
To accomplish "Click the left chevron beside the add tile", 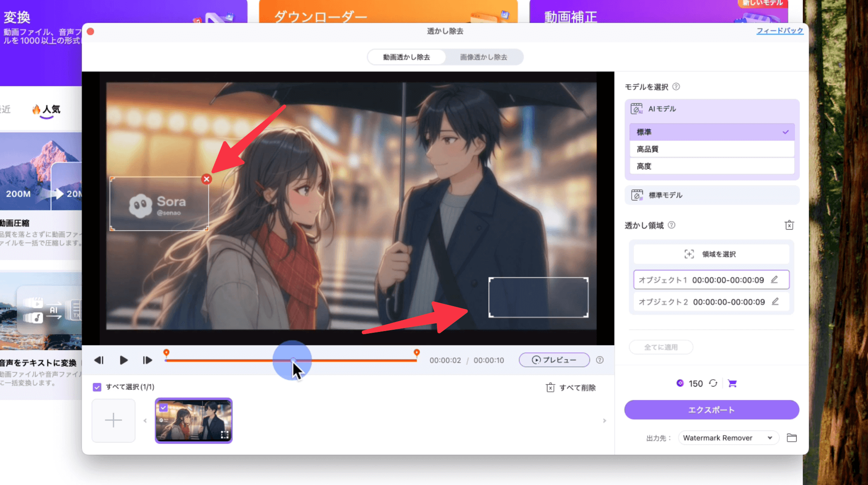I will click(145, 421).
